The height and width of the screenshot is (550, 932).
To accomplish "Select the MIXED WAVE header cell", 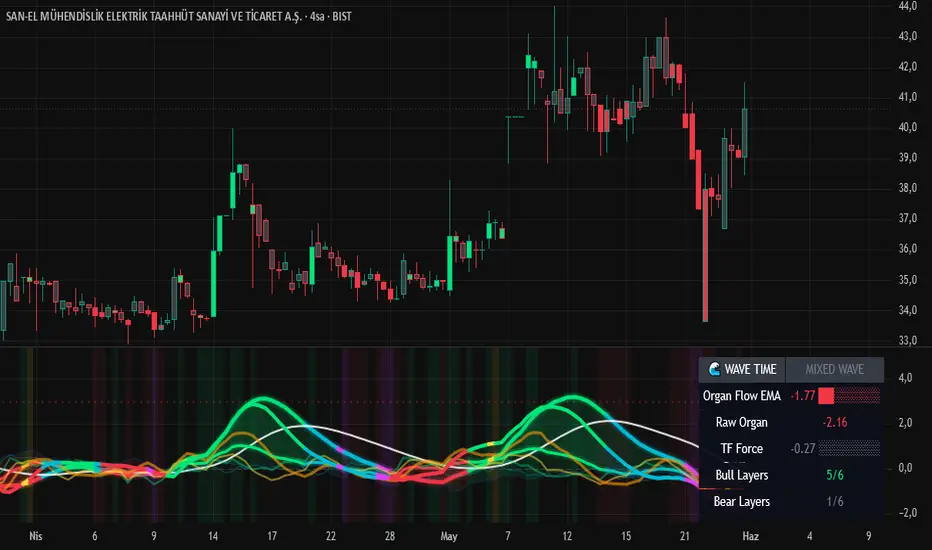I will click(x=835, y=369).
